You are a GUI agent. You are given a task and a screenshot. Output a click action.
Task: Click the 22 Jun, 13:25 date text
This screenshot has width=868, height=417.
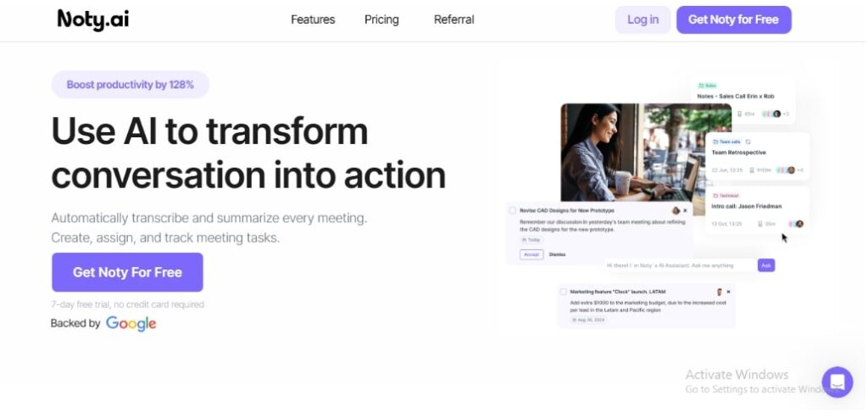[726, 170]
